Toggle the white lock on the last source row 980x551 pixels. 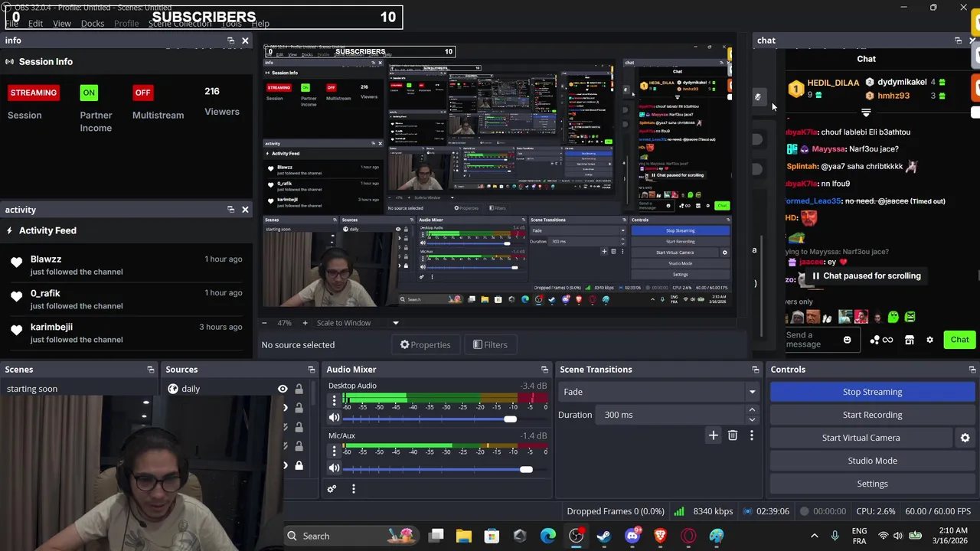pos(299,465)
